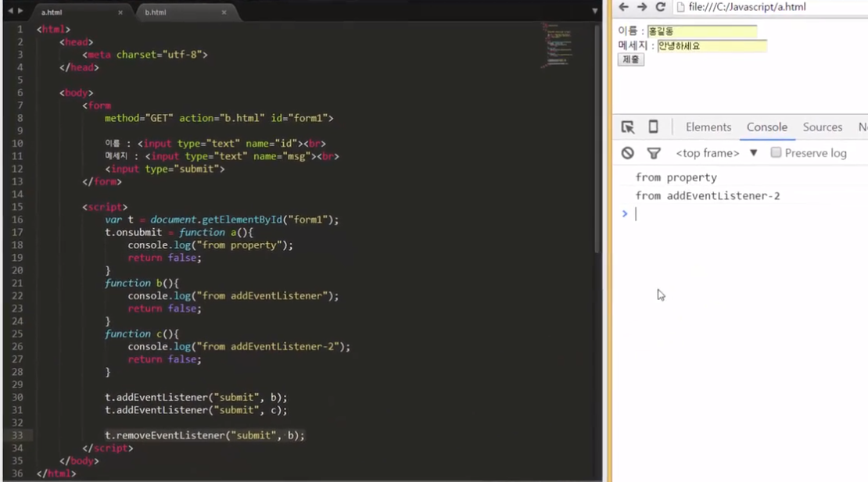Screen dimensions: 868x482
Task: Click the removeEventListener code line
Action: 205,436
